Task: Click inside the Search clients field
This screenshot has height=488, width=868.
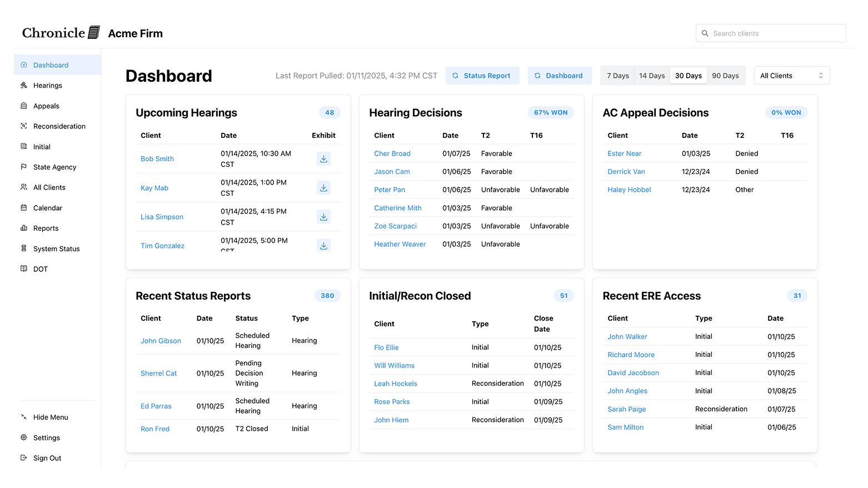Action: (770, 33)
